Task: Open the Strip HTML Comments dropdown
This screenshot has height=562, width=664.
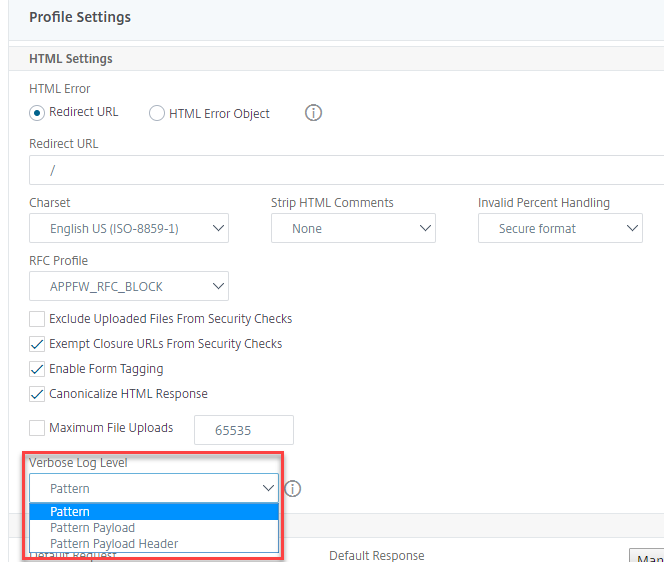Action: pos(353,228)
